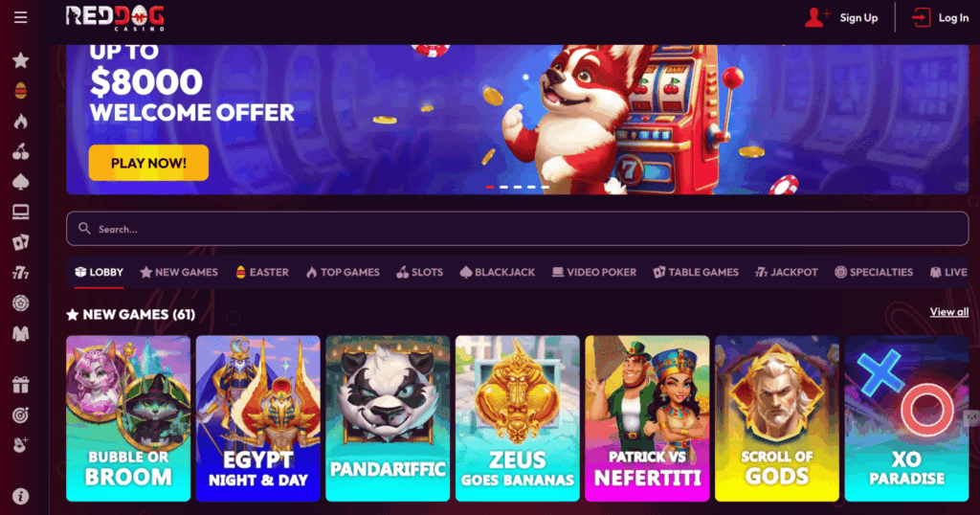Switch to the Table Games tab

pos(696,272)
